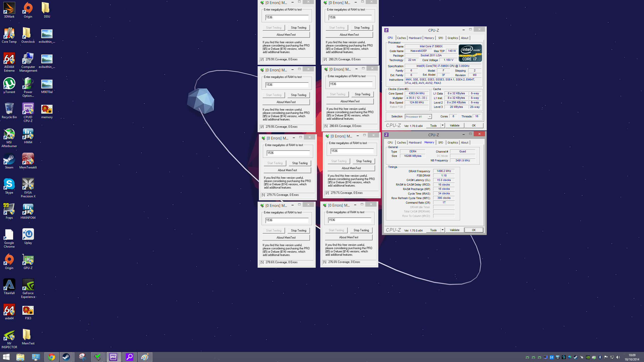
Task: Select the GeForce Experience desktop icon
Action: click(x=28, y=288)
